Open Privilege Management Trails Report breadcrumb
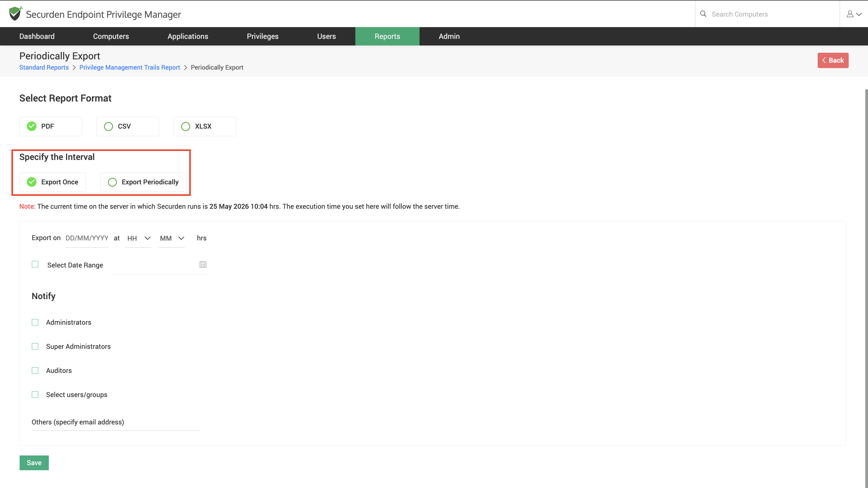 [x=130, y=67]
